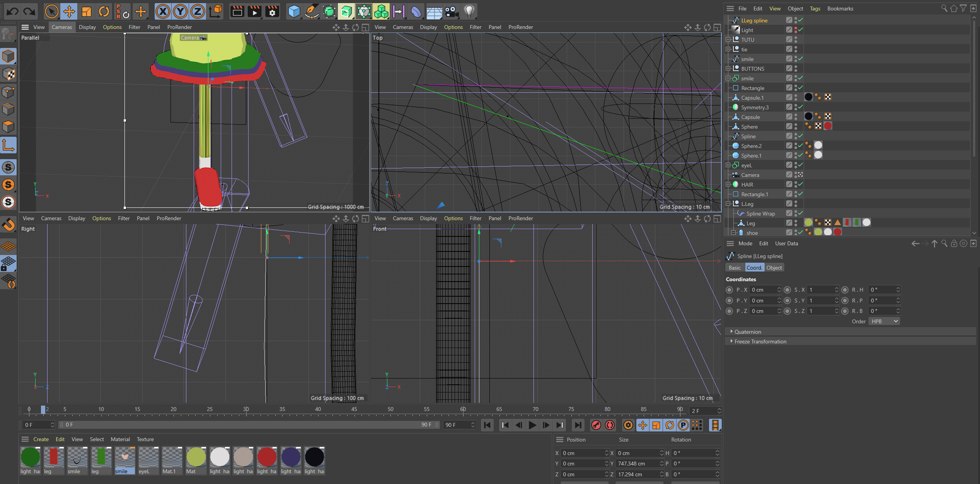Toggle the P.X animation radio dot
Viewport: 980px width, 484px height.
point(729,290)
